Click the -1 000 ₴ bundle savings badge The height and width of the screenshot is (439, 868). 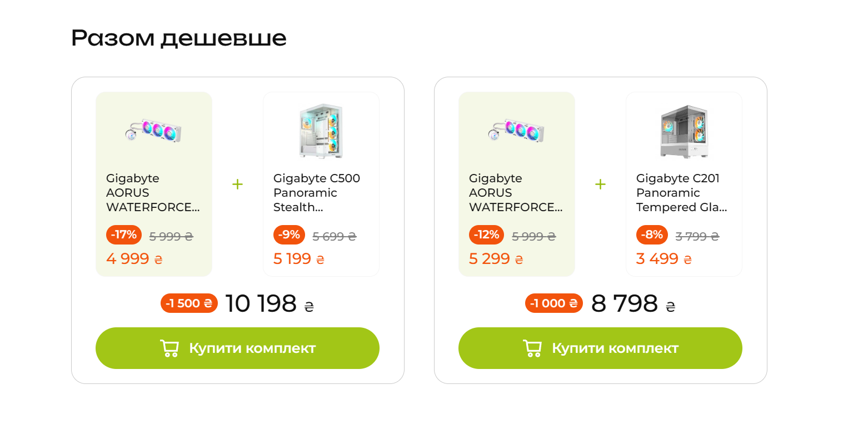tap(553, 303)
